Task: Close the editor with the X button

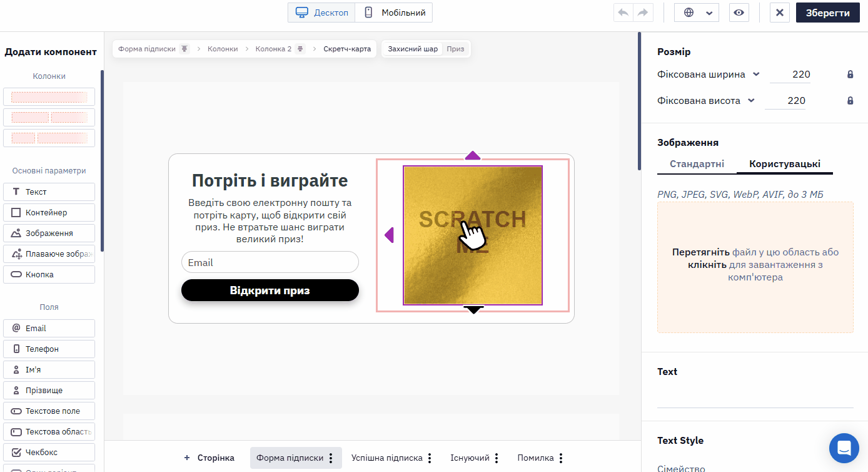Action: pos(779,13)
